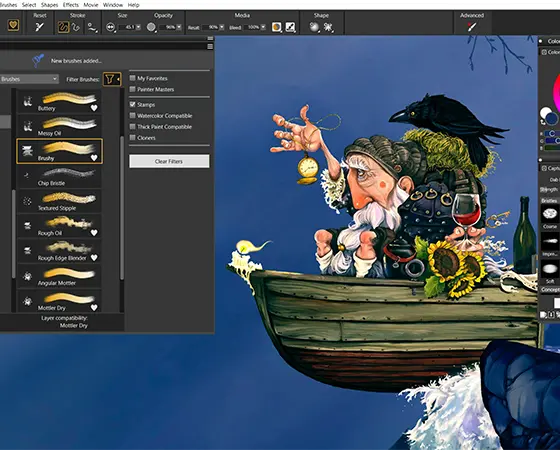
Task: Click the orange media paper icon
Action: tap(276, 27)
